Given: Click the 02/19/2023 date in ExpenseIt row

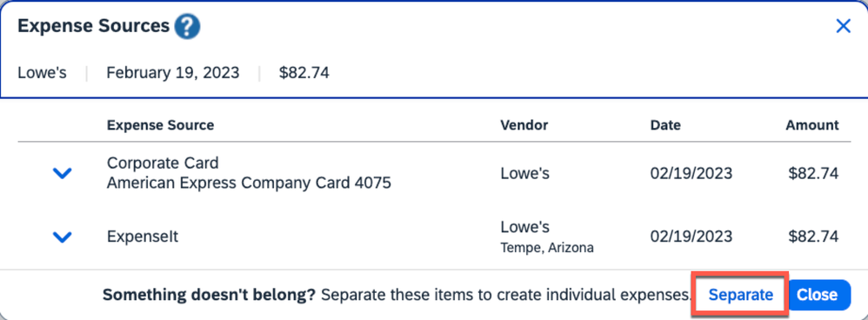Looking at the screenshot, I should 691,237.
